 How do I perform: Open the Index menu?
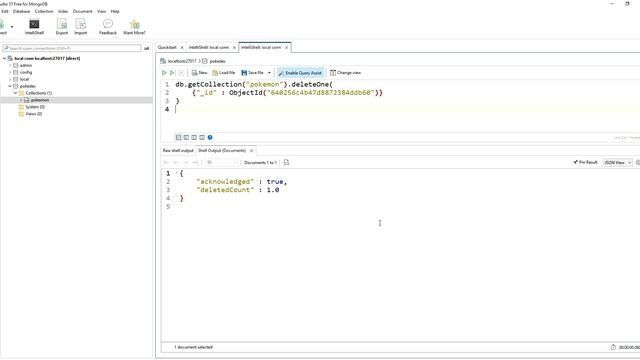coord(63,11)
